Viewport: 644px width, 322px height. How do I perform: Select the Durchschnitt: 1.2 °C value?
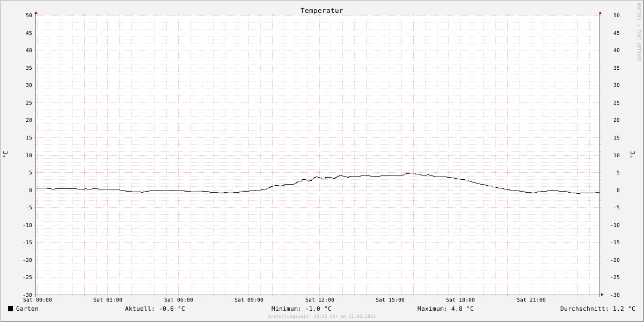pyautogui.click(x=598, y=309)
